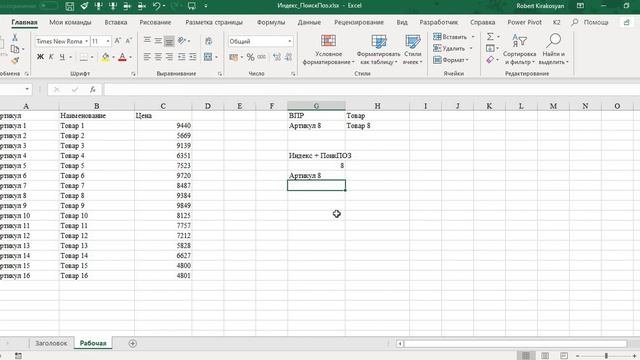Viewport: 640px width, 360px height.
Task: Toggle wrap text in the alignment group
Action: tap(209, 41)
